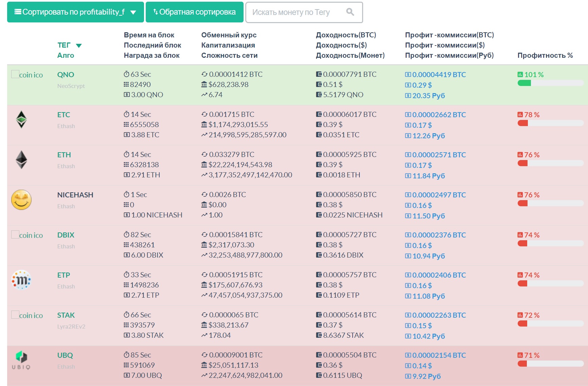
Task: Click the ETH profit 0.00002571 BTC value
Action: point(439,155)
